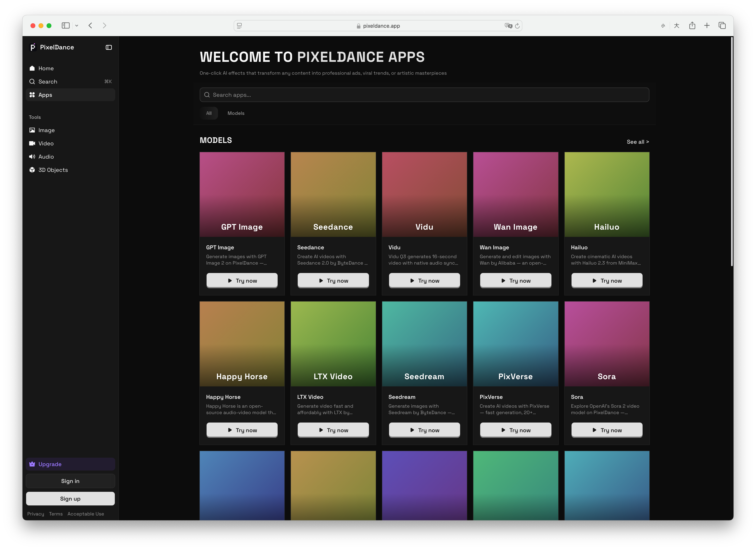The image size is (756, 550).
Task: Decrease text size with small character icon
Action: [663, 26]
